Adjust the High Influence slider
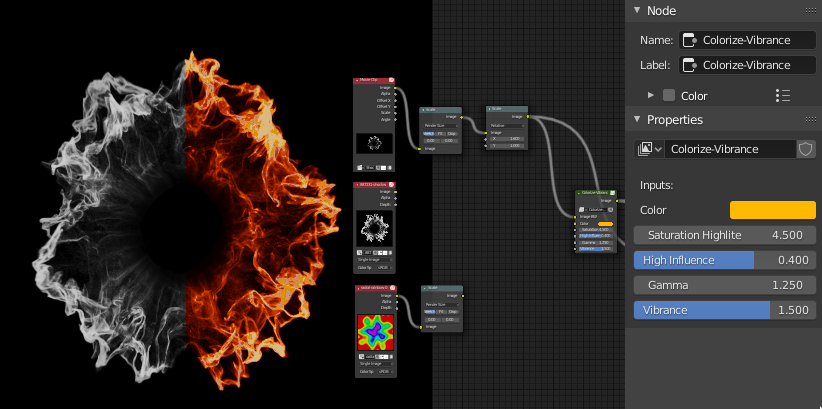The width and height of the screenshot is (822, 409). pyautogui.click(x=725, y=260)
